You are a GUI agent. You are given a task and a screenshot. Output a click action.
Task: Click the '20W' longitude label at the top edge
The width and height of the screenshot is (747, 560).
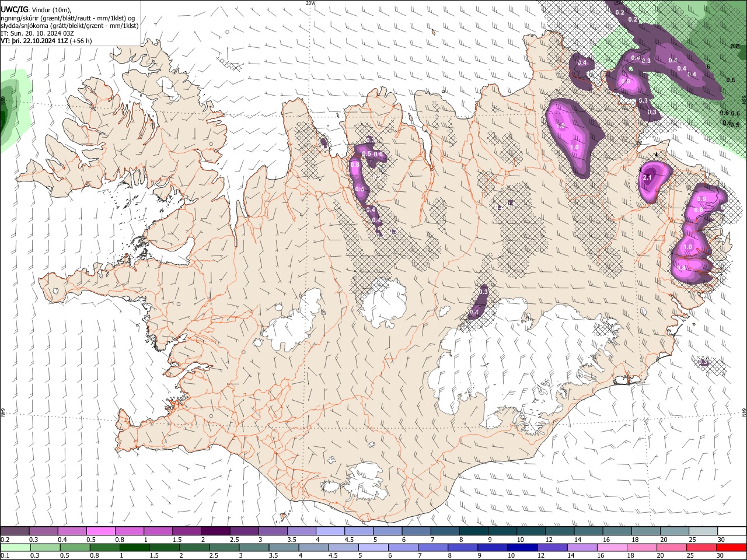click(310, 3)
